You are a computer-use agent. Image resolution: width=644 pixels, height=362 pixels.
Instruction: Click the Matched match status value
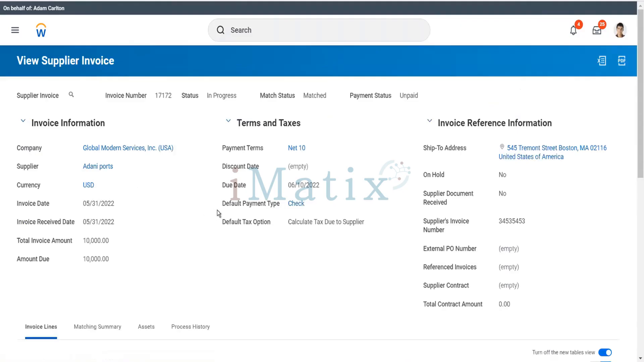pyautogui.click(x=314, y=96)
